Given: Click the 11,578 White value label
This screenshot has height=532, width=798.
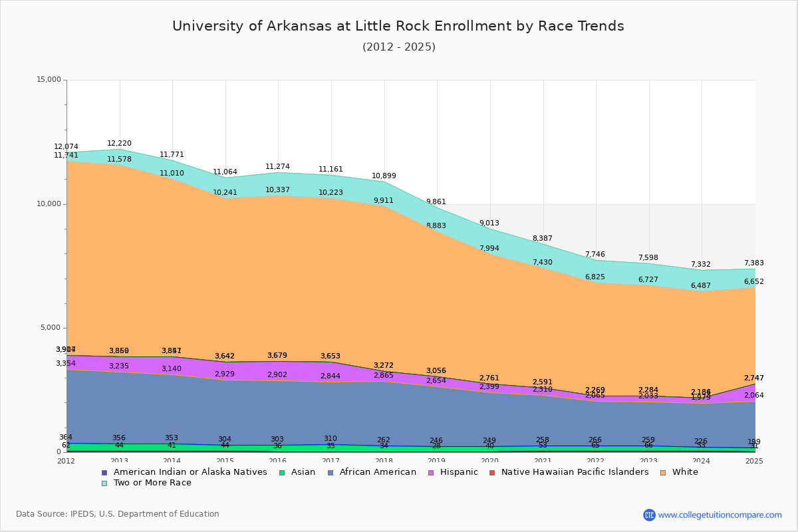Looking at the screenshot, I should click(x=120, y=160).
